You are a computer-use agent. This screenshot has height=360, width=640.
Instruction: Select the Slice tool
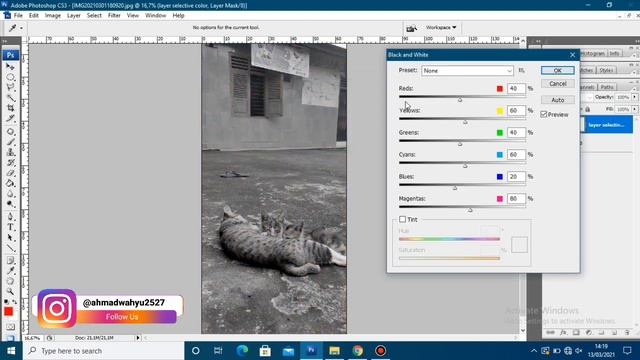pos(10,118)
